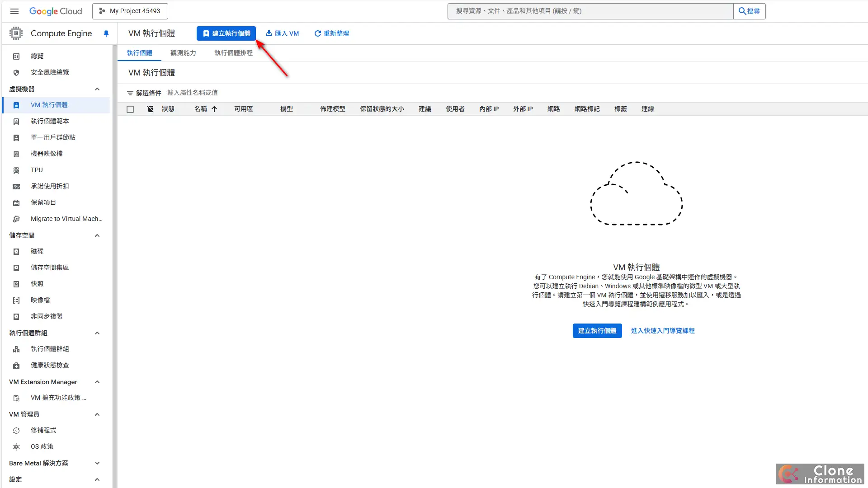The width and height of the screenshot is (868, 488).
Task: Expand the Bare Metal 解決方案 section
Action: tap(97, 463)
